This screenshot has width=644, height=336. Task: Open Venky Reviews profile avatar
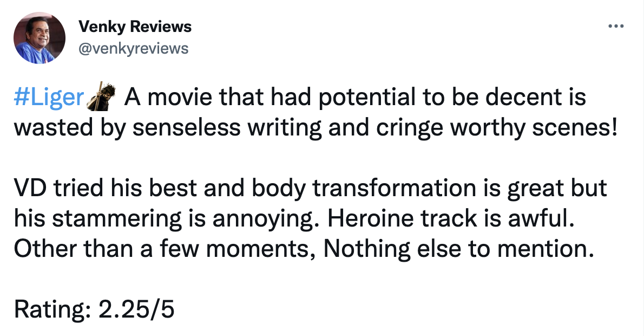coord(40,38)
